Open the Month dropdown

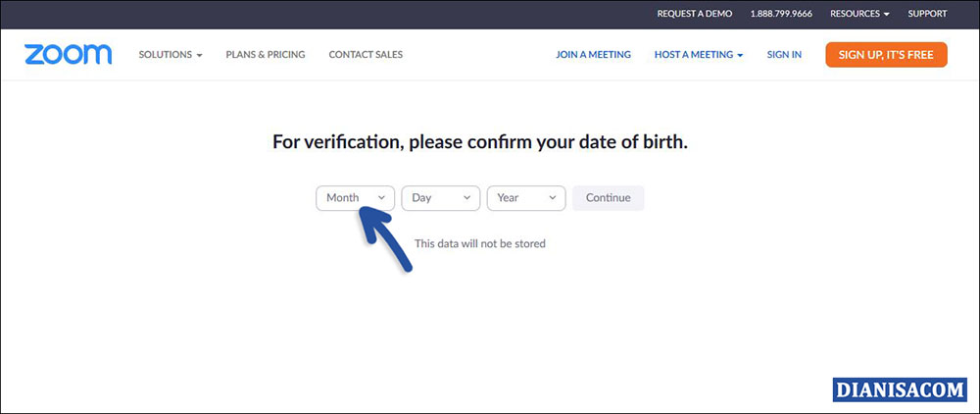[355, 198]
